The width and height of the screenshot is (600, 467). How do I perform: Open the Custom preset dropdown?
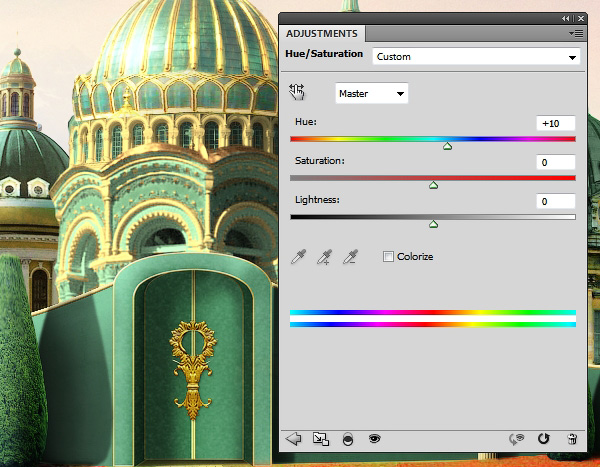click(475, 57)
